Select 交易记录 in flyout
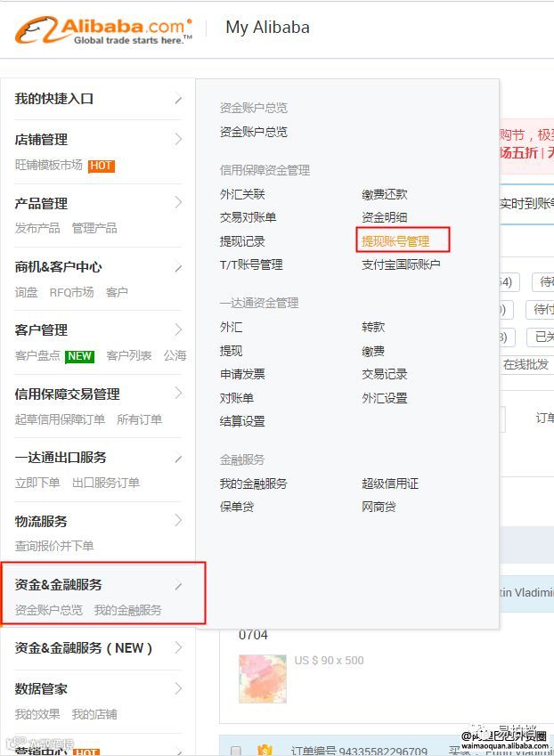This screenshot has height=756, width=554. pyautogui.click(x=384, y=374)
